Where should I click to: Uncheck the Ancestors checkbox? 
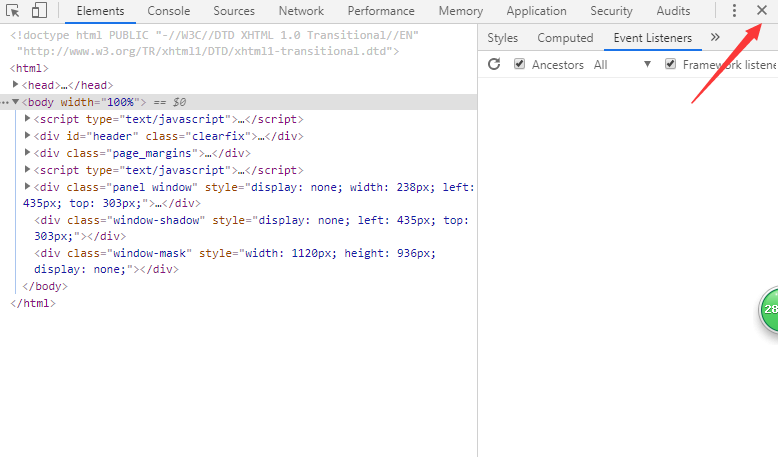pyautogui.click(x=519, y=64)
